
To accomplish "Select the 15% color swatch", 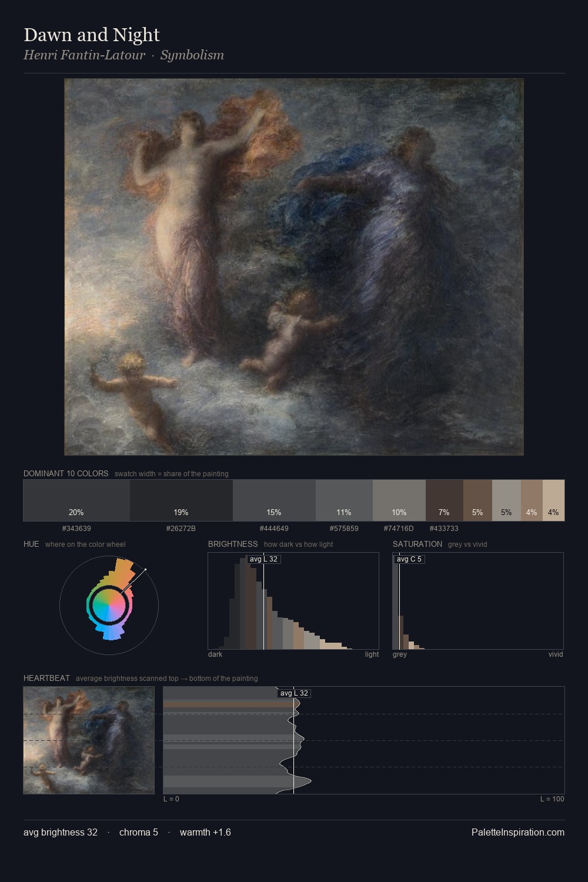I will click(274, 500).
